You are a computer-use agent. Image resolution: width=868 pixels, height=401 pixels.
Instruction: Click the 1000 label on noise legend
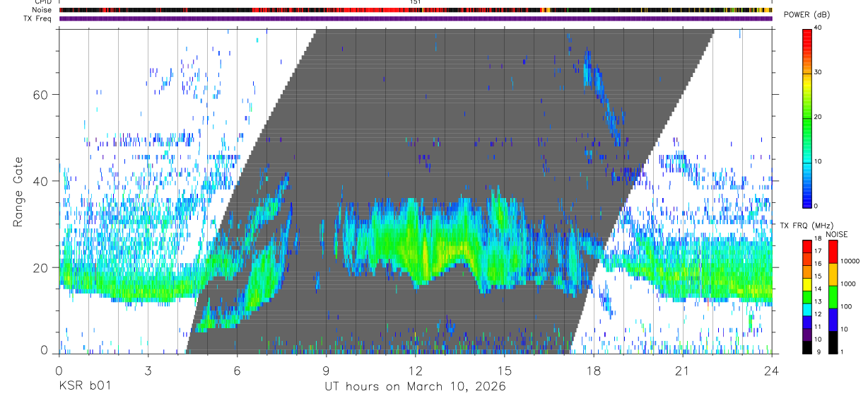tap(848, 284)
